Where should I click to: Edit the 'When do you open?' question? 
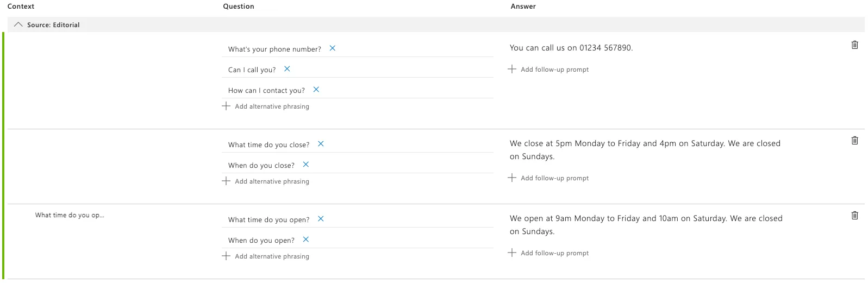[261, 240]
